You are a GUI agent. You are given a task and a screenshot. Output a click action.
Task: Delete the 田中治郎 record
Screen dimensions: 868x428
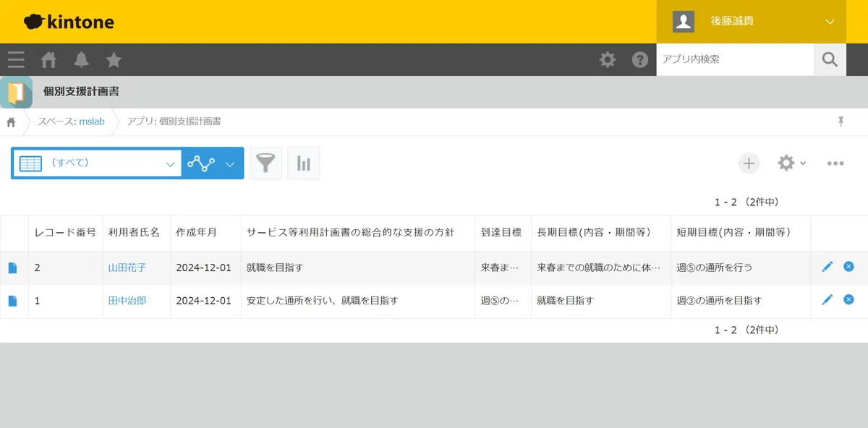[x=848, y=300]
